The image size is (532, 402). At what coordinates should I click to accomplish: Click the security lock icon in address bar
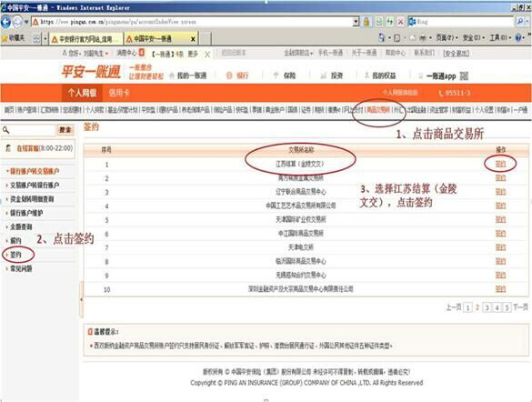[x=366, y=22]
